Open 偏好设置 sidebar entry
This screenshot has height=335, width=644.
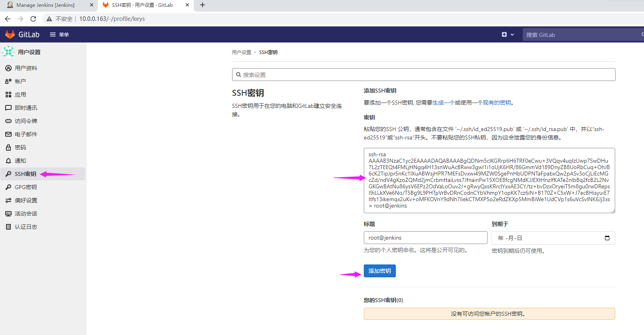point(43,200)
